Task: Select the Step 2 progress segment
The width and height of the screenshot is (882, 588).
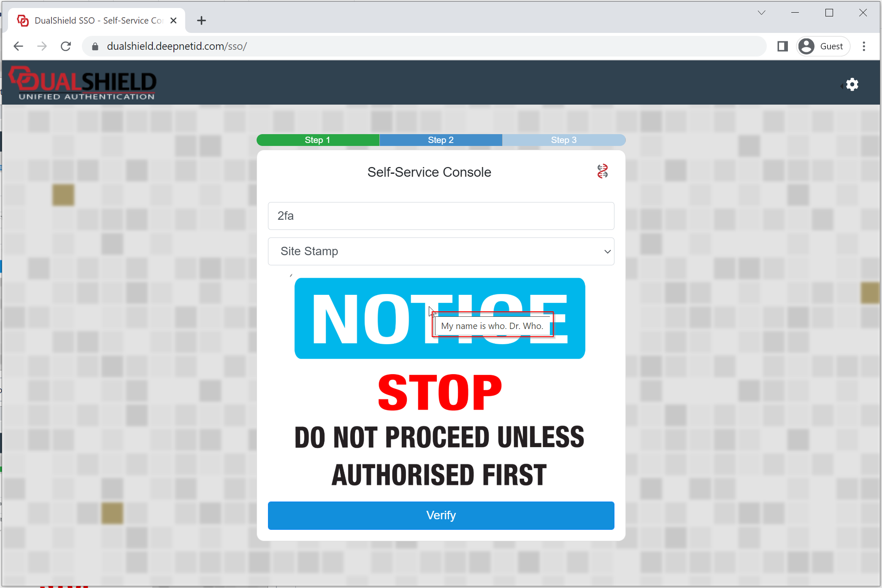Action: [441, 140]
